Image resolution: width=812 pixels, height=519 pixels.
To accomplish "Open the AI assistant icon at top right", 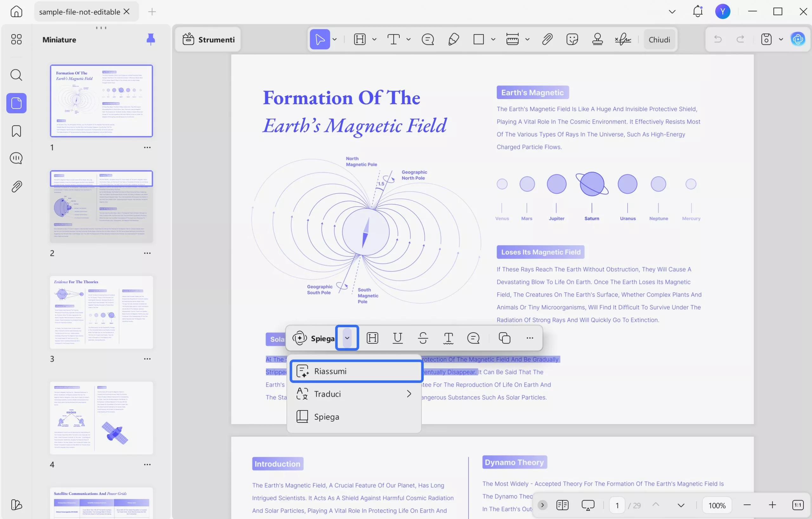I will pyautogui.click(x=798, y=39).
